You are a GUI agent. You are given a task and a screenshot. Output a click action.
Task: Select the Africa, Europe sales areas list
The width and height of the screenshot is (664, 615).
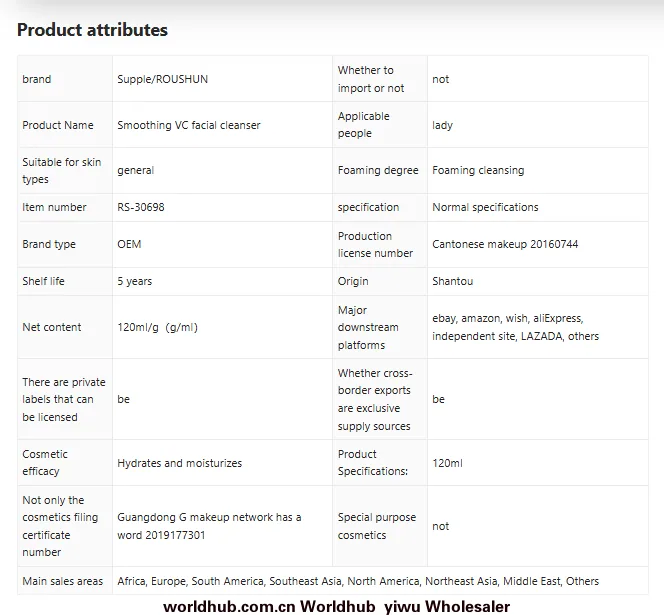click(x=358, y=581)
